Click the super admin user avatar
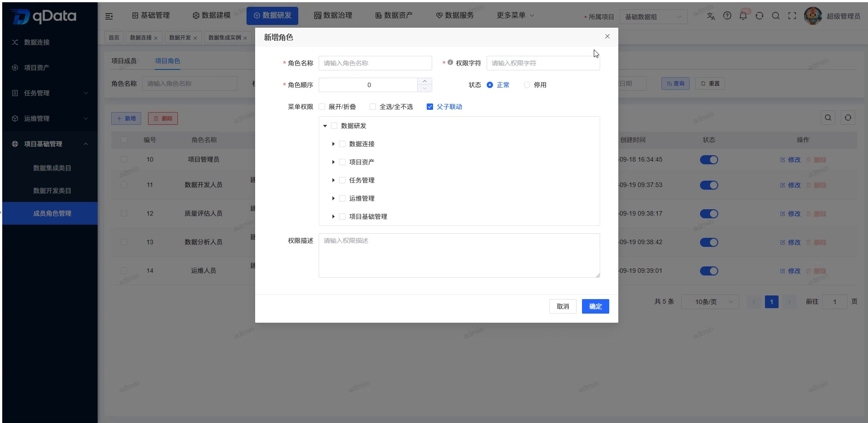 813,16
